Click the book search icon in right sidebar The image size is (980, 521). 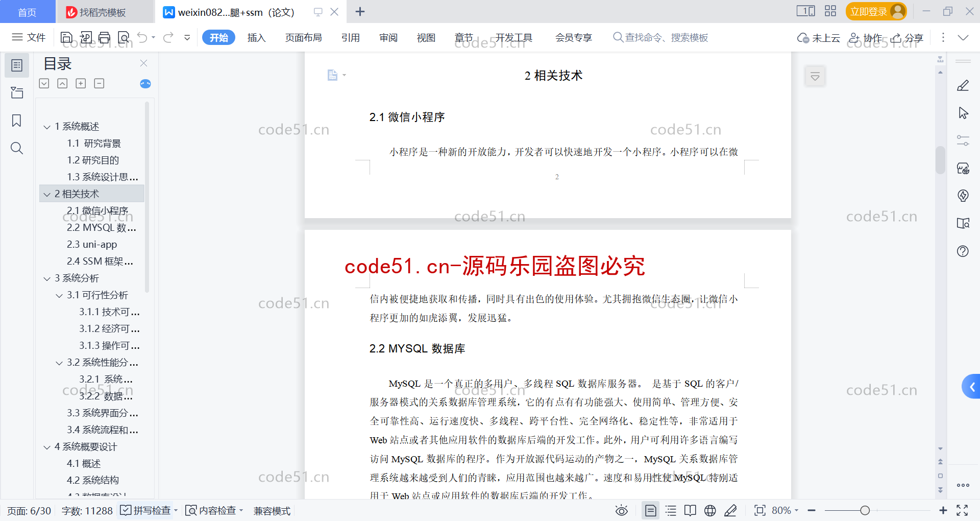click(963, 223)
